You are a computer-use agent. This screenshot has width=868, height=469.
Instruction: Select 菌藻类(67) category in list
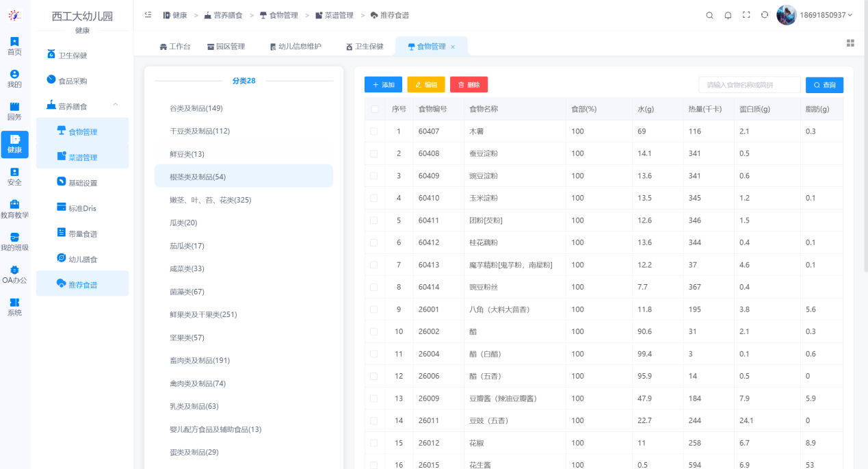tap(187, 292)
